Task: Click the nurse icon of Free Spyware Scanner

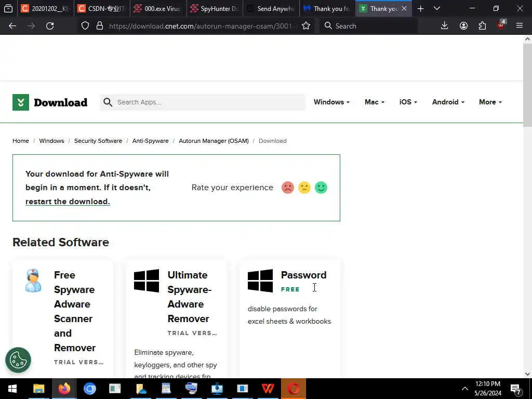Action: [x=33, y=281]
